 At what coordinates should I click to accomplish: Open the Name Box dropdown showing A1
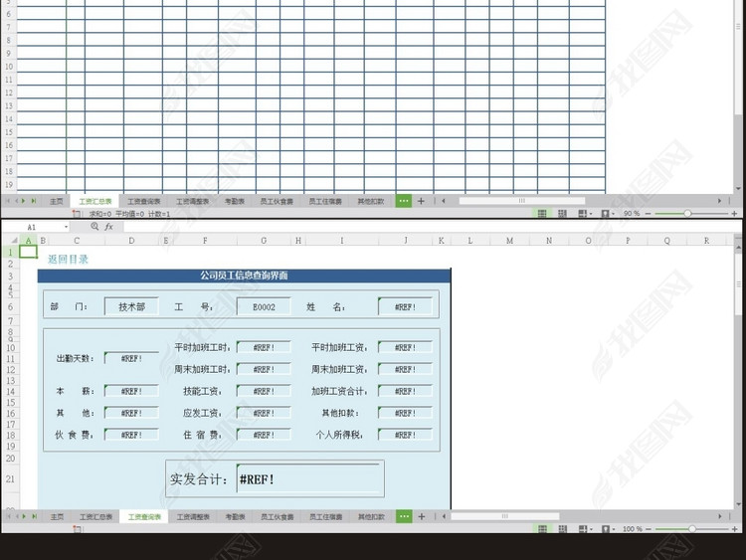66,227
